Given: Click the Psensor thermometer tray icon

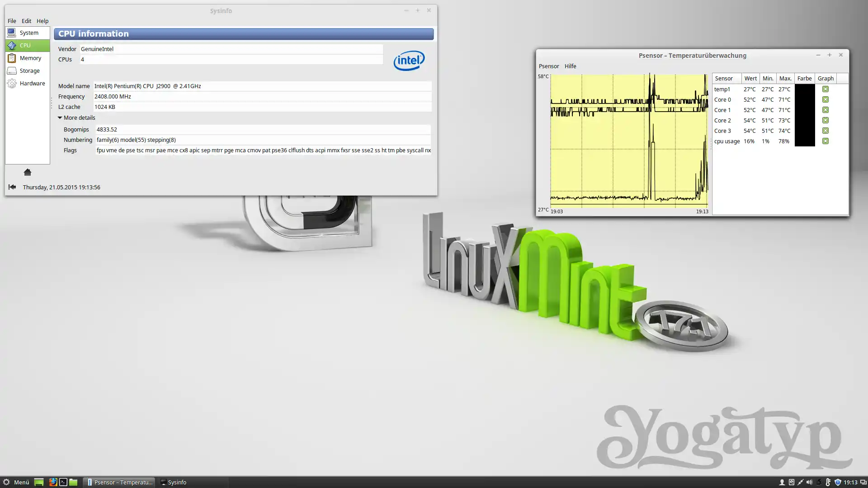Looking at the screenshot, I should pos(828,482).
